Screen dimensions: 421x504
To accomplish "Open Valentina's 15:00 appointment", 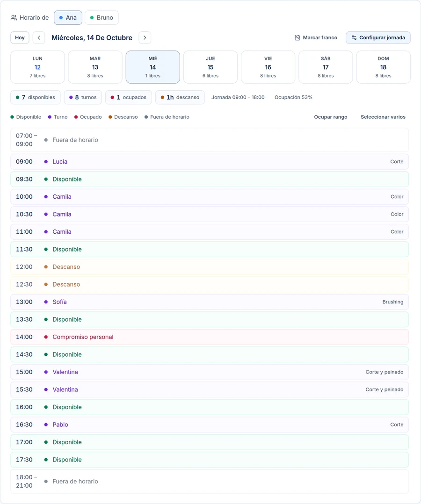I will coord(210,372).
